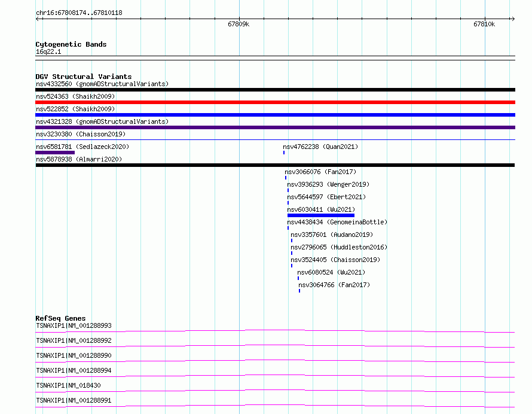
Task: Select variant nsv3066076 (Fan2017) label
Action: pos(320,172)
